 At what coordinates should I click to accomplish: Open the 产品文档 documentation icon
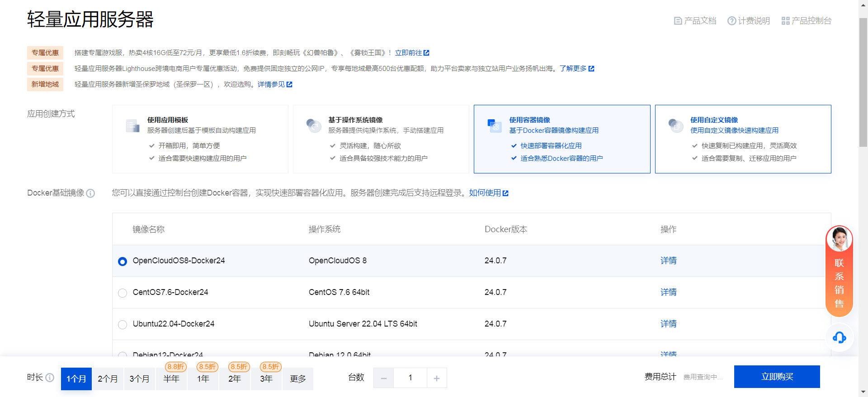pyautogui.click(x=678, y=21)
